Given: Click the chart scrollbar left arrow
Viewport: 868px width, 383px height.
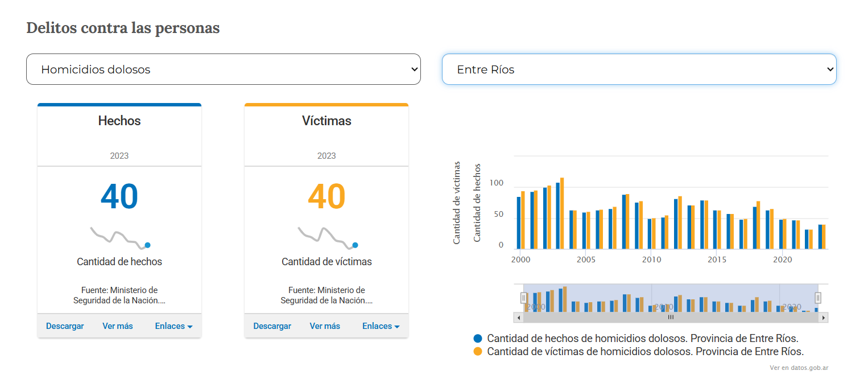Looking at the screenshot, I should pyautogui.click(x=518, y=318).
